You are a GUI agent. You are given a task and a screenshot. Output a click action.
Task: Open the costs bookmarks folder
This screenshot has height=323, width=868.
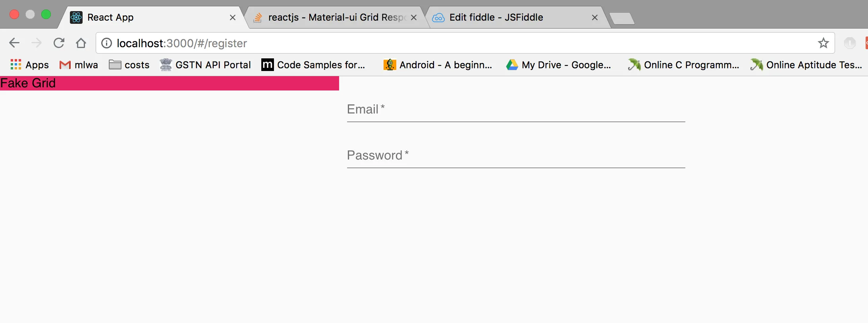[129, 65]
